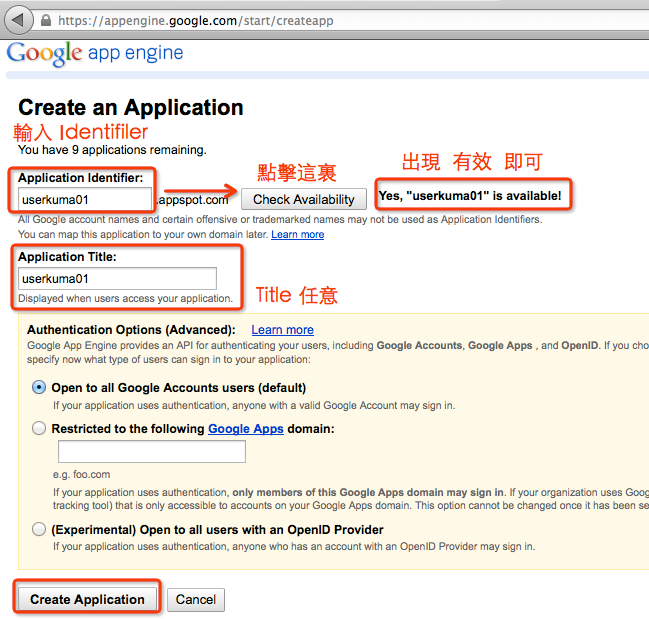Click the Application Identifier label
The image size is (649, 619).
pos(80,178)
